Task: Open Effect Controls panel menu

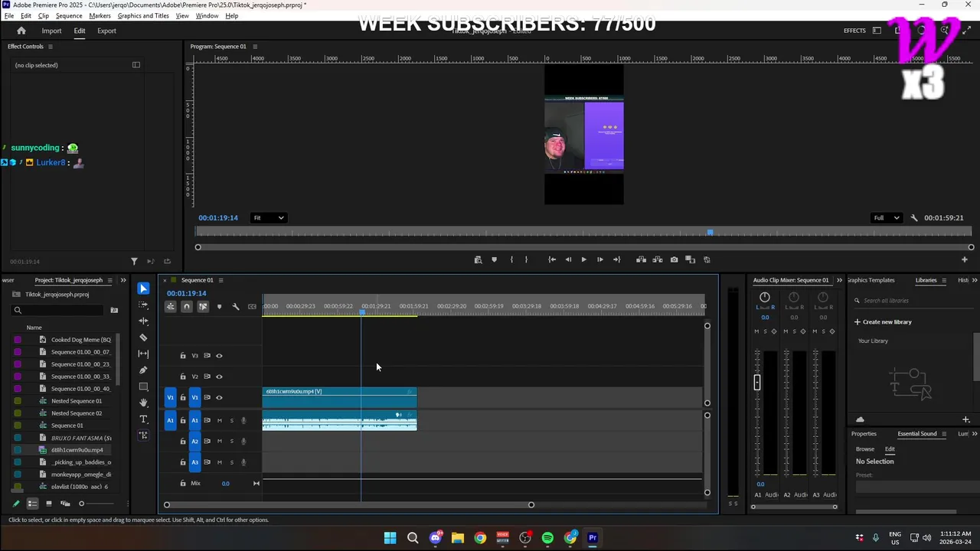Action: (51, 47)
